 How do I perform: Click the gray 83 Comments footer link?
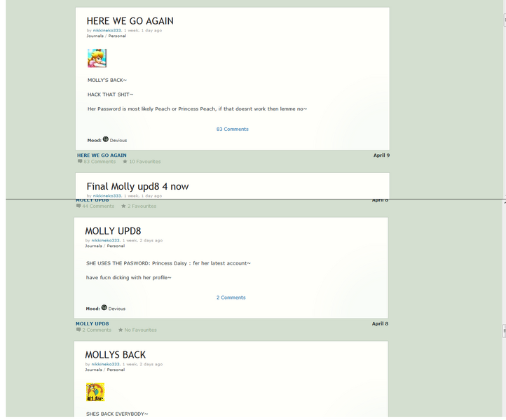pos(100,162)
